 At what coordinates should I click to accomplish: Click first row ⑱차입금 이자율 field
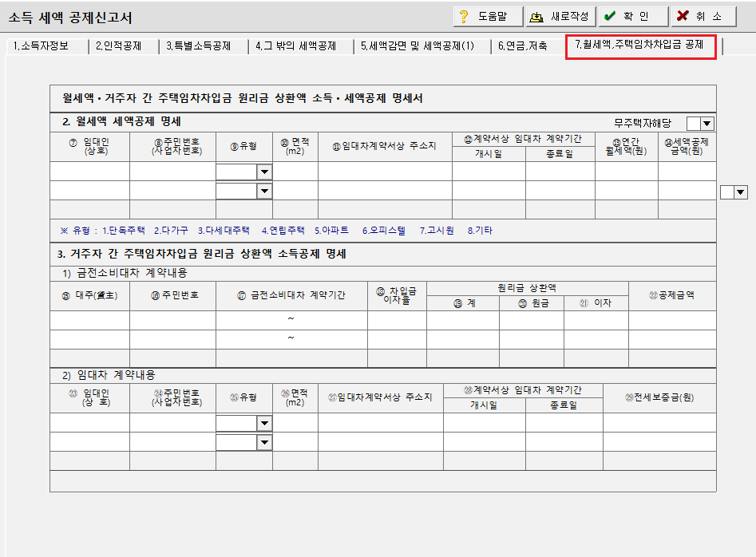tap(398, 321)
